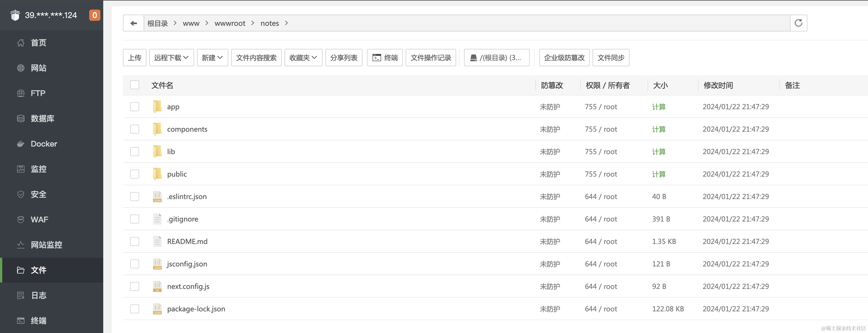Open the terminal toolbar button
This screenshot has width=868, height=333.
pyautogui.click(x=385, y=58)
